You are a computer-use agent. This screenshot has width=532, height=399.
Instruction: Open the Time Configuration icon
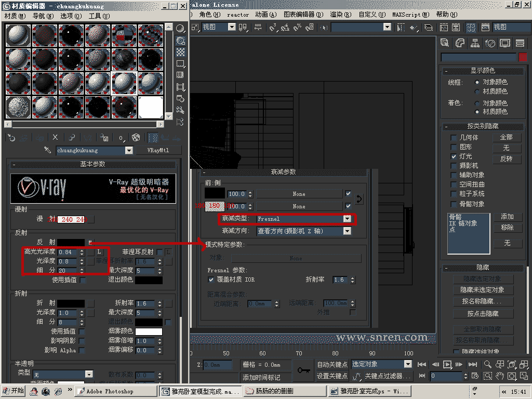point(475,376)
